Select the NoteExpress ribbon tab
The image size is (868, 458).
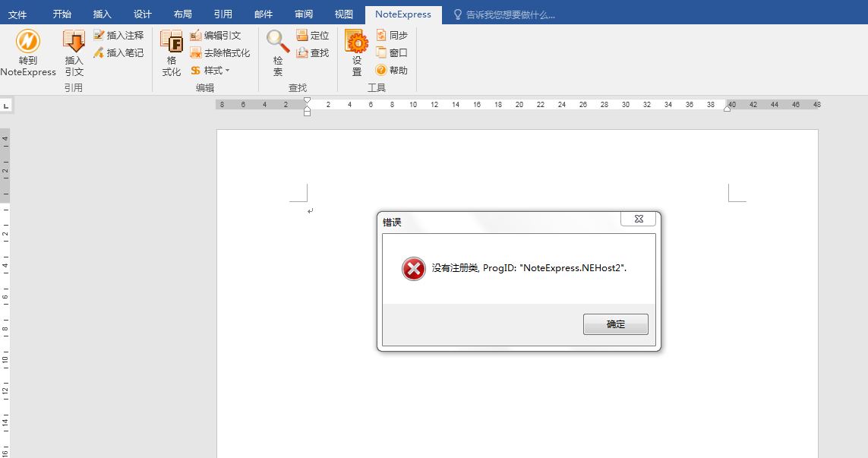point(403,14)
